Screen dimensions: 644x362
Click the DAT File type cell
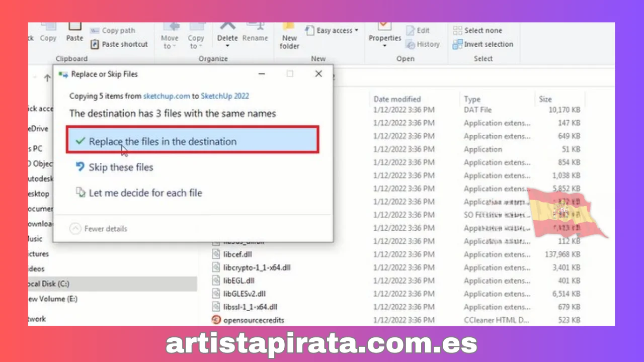pos(478,110)
